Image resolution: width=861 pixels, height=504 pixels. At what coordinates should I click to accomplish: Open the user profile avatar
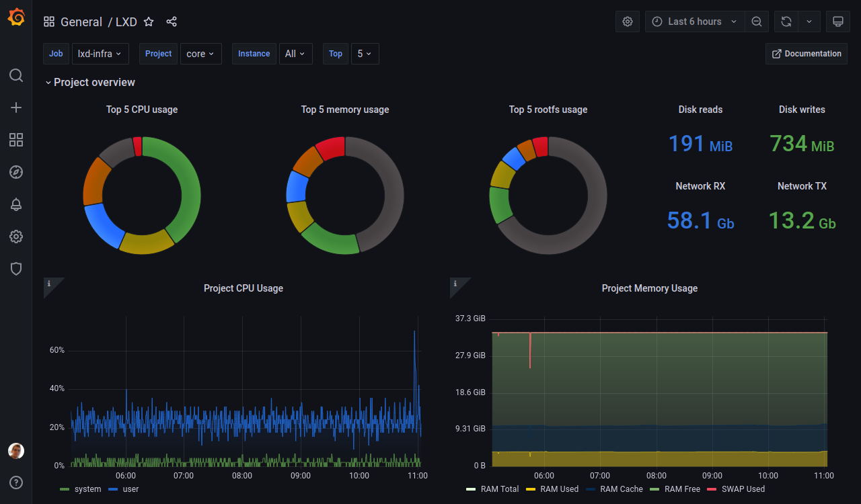16,451
